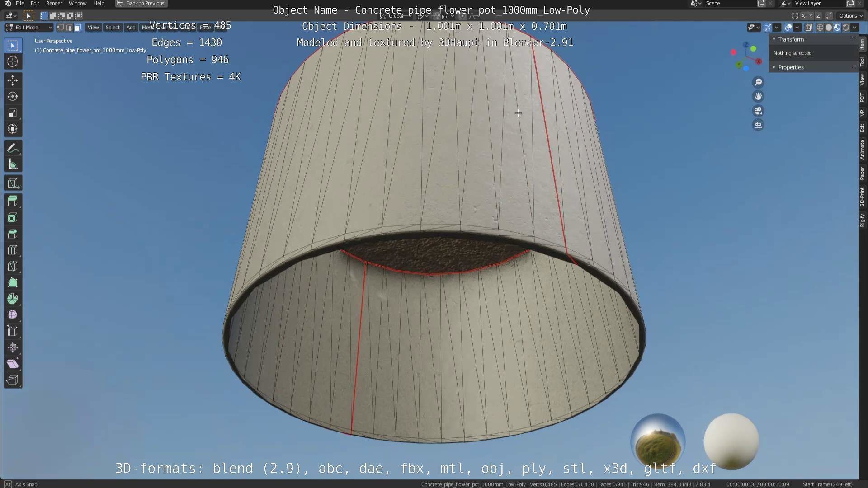Select the Spin tool
Image resolution: width=868 pixels, height=488 pixels.
13,299
